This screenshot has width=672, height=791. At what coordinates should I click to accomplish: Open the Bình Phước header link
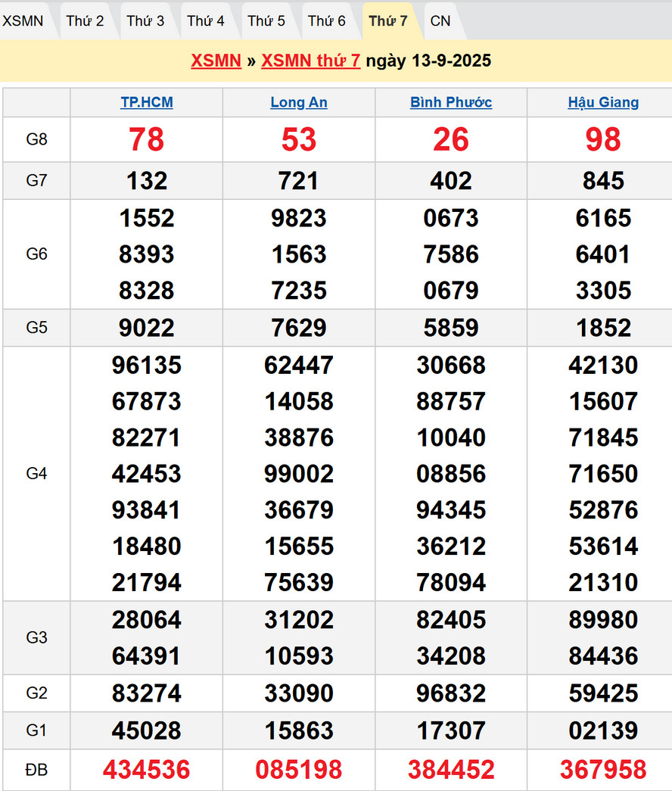point(451,102)
